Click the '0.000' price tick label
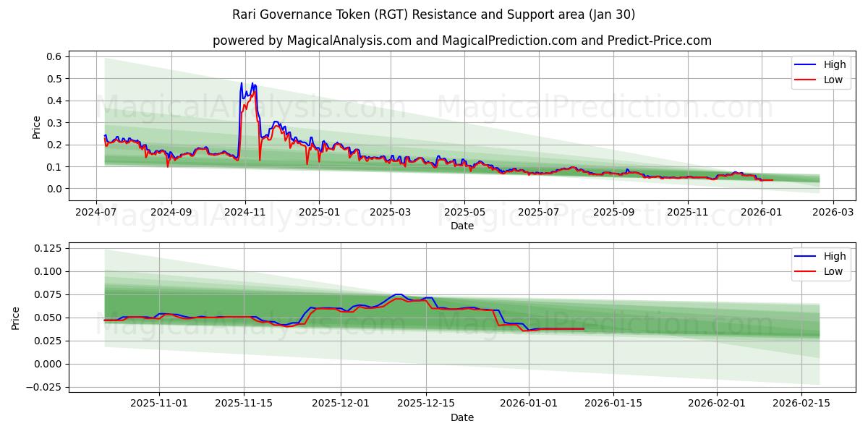 click(49, 364)
